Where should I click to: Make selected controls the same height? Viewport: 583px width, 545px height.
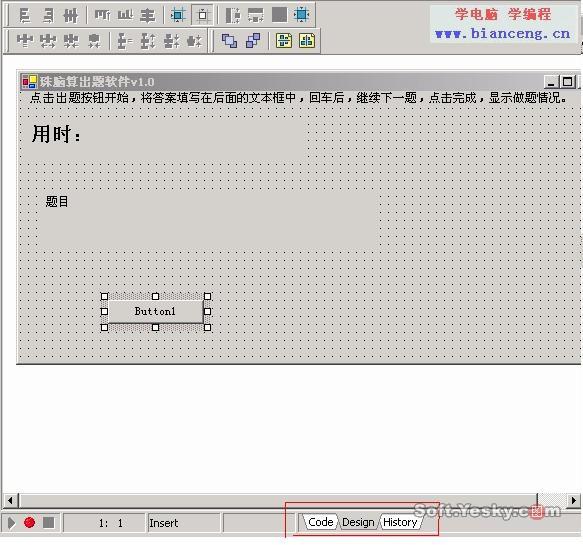pos(256,15)
